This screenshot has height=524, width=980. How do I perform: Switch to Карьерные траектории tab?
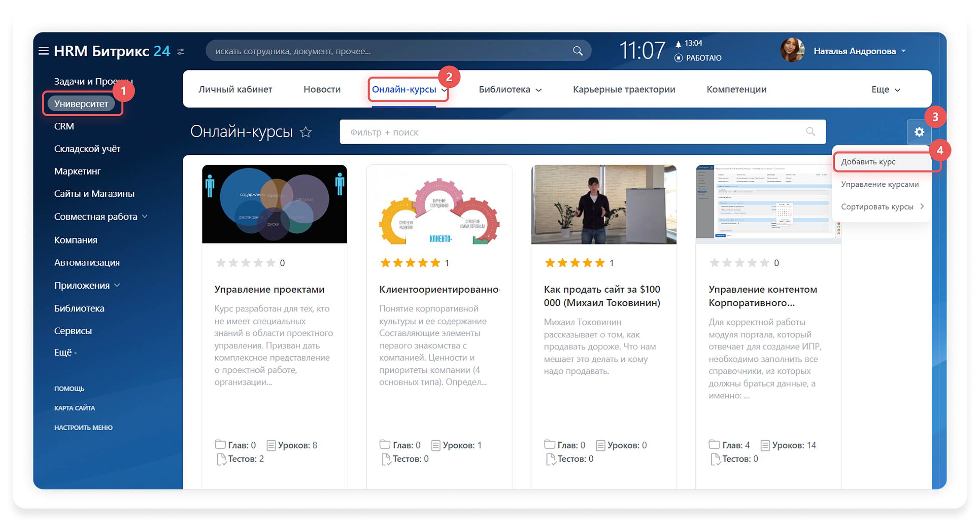point(624,89)
